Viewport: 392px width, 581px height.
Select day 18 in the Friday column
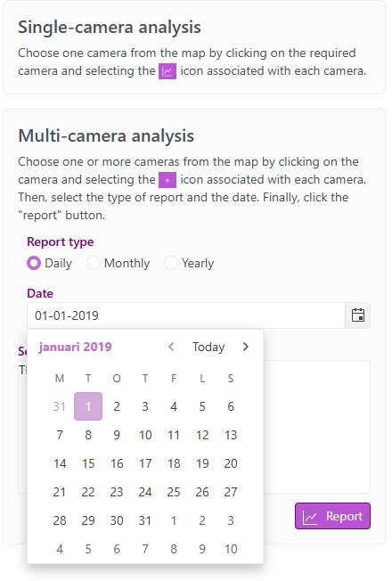[x=174, y=463]
